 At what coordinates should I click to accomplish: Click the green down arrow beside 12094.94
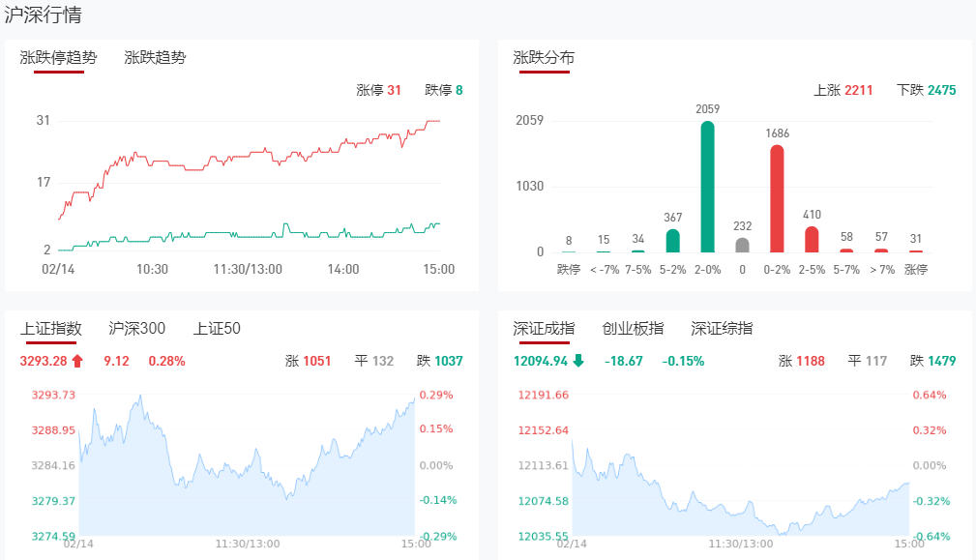click(x=578, y=361)
